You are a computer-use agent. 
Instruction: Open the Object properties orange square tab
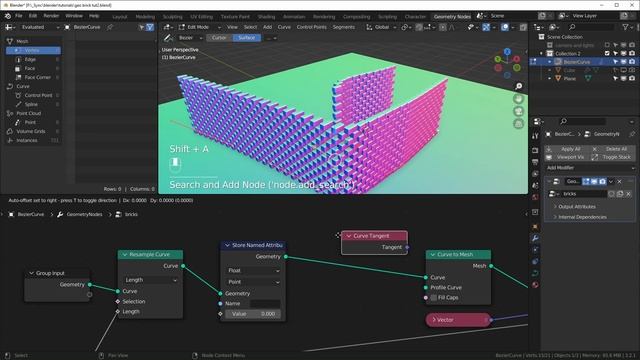535,227
